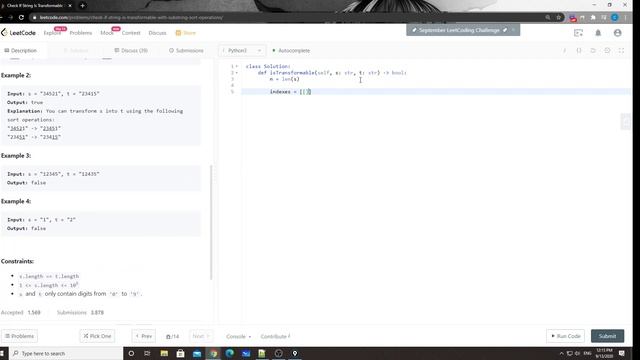Open the Mock menu item
Viewport: 640px width, 360px height.
pos(107,33)
